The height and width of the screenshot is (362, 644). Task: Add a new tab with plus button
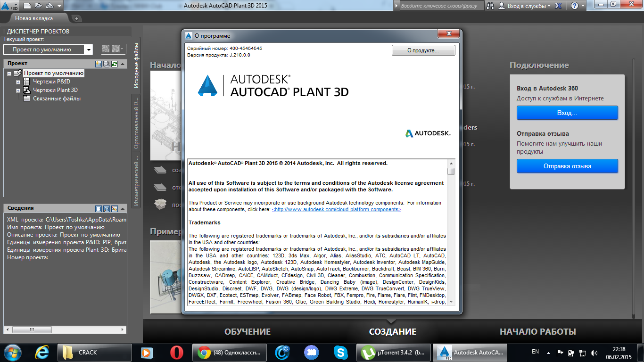[77, 18]
